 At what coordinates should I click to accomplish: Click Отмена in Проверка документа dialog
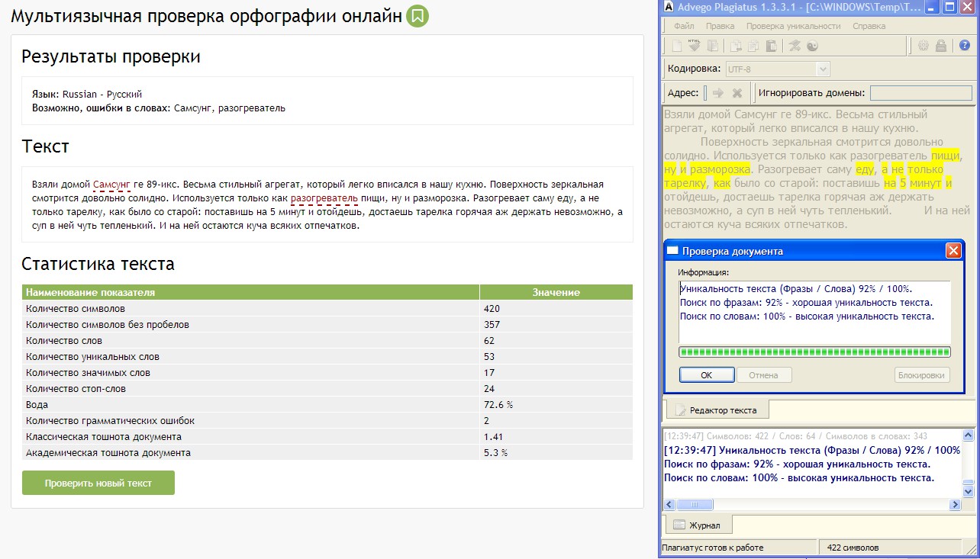(763, 375)
